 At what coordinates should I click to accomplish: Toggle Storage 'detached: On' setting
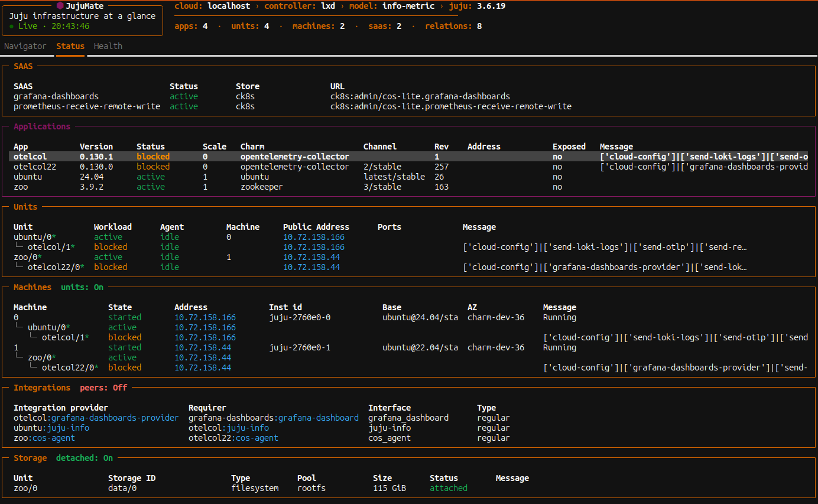(85, 458)
